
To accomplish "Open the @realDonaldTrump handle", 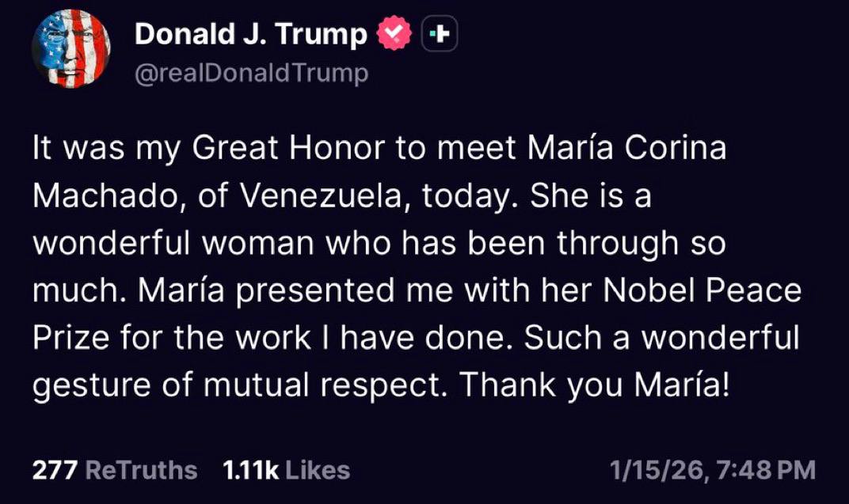I will tap(253, 72).
